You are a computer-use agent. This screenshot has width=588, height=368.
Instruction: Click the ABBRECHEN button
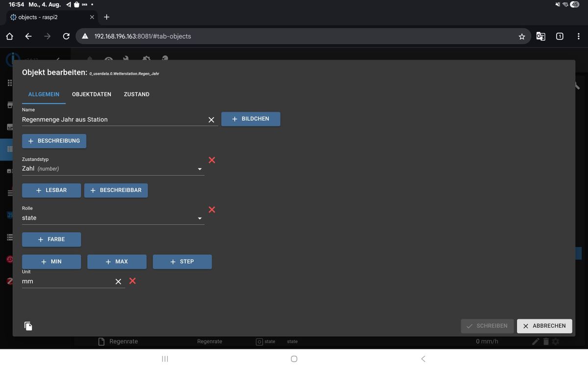pyautogui.click(x=544, y=326)
